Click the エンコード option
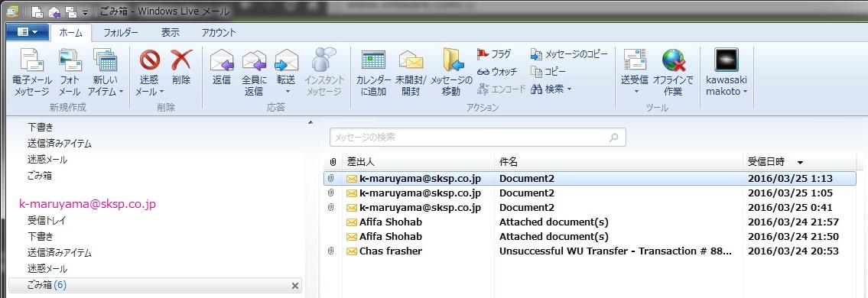The width and height of the screenshot is (868, 298). (501, 89)
